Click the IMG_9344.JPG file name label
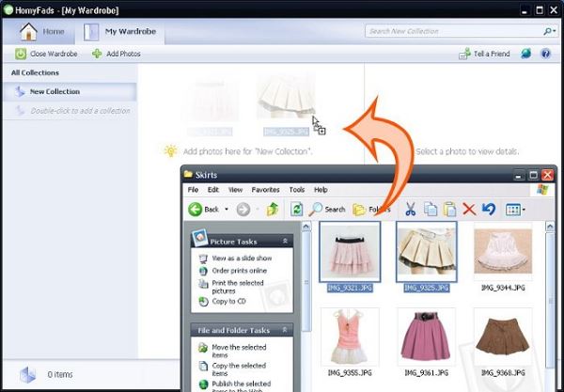Screen dimensions: 564x392 click(503, 288)
